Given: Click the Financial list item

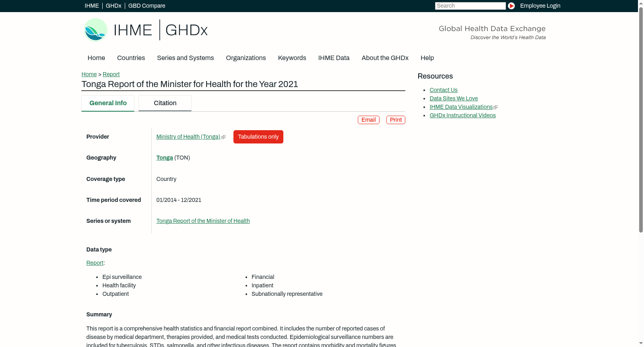Looking at the screenshot, I should coord(263,277).
